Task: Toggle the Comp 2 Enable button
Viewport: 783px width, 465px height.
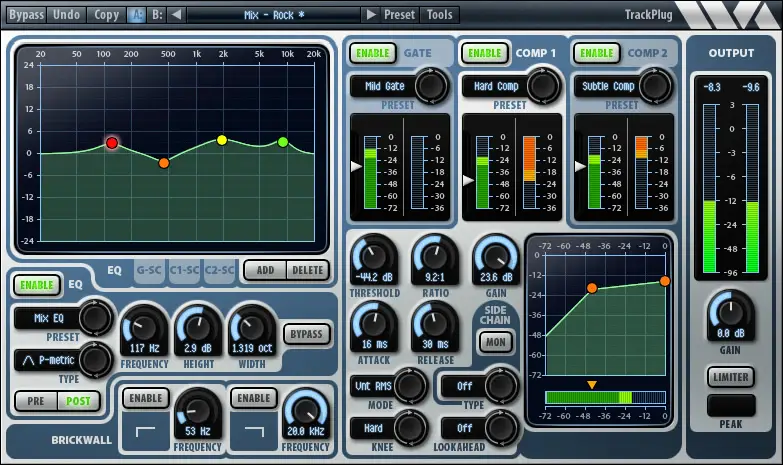Action: [x=596, y=53]
